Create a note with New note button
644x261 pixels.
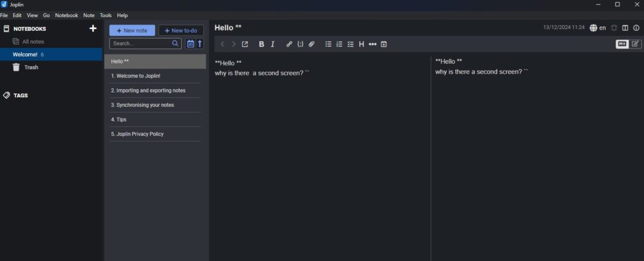(132, 30)
